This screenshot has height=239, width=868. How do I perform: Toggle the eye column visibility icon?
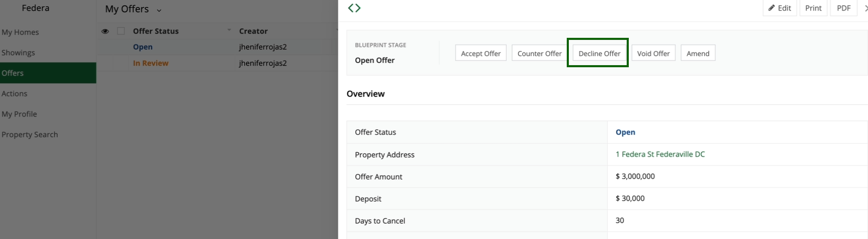coord(105,32)
